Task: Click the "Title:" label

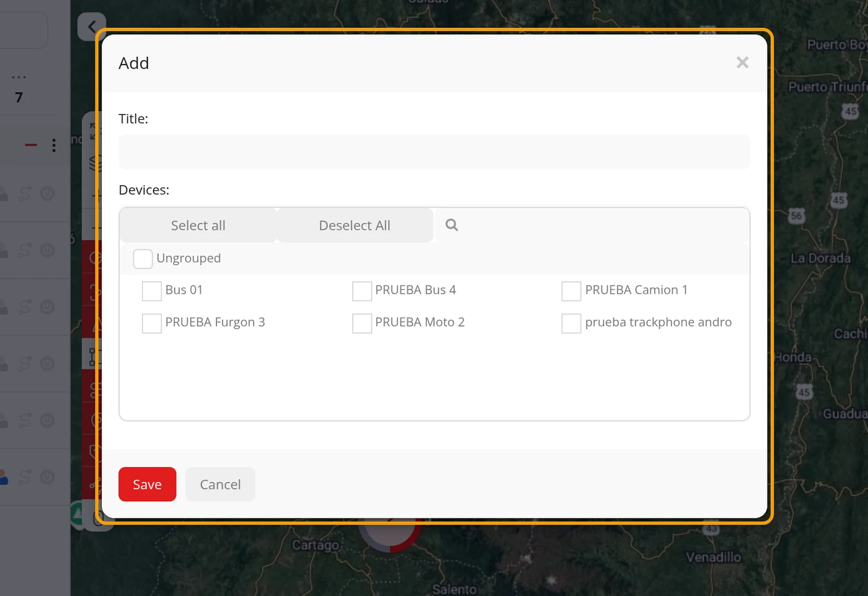Action: [133, 119]
